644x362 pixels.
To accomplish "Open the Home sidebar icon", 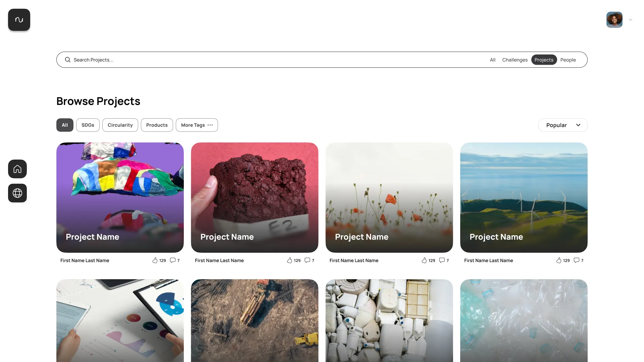I will click(x=17, y=169).
